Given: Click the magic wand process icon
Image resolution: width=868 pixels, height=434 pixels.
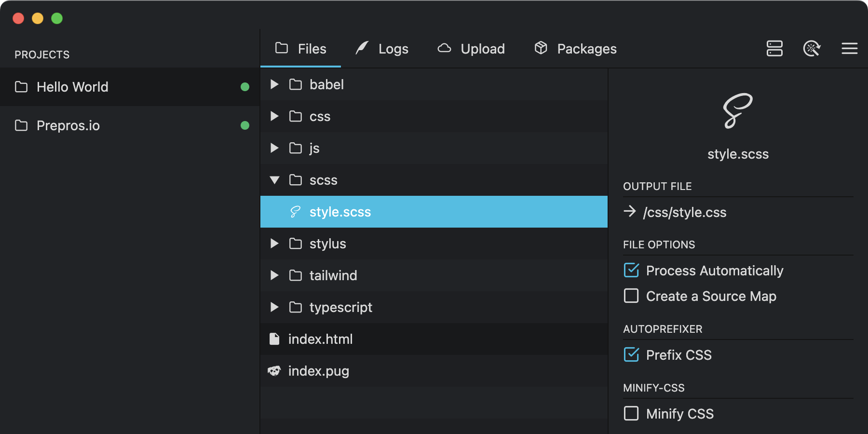Looking at the screenshot, I should [812, 48].
